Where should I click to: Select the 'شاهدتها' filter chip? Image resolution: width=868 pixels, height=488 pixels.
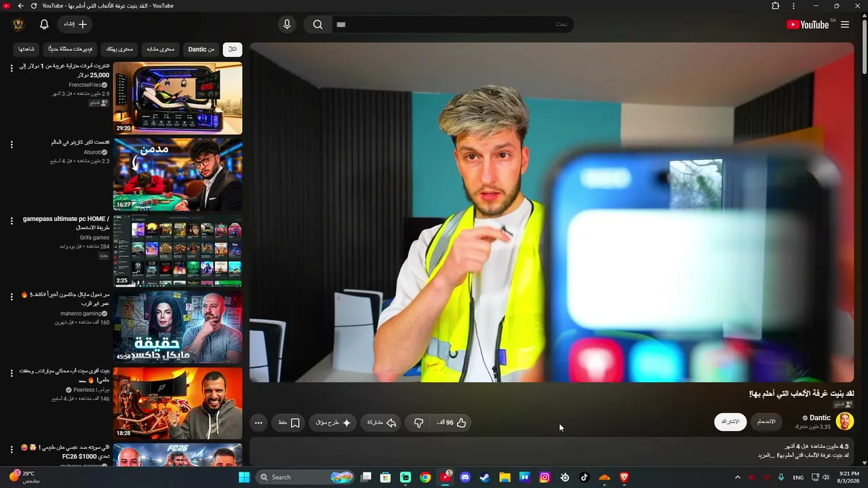[26, 49]
